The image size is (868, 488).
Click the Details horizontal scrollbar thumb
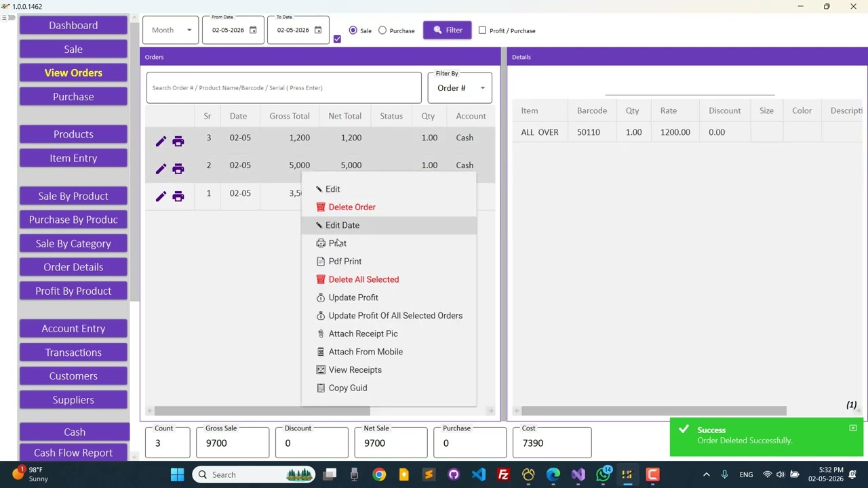654,411
